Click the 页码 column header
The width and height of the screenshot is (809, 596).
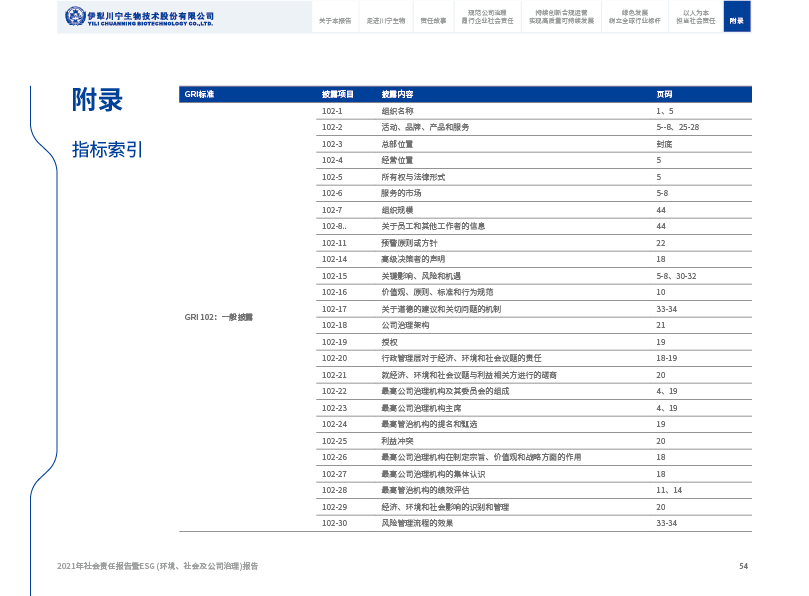pos(664,94)
